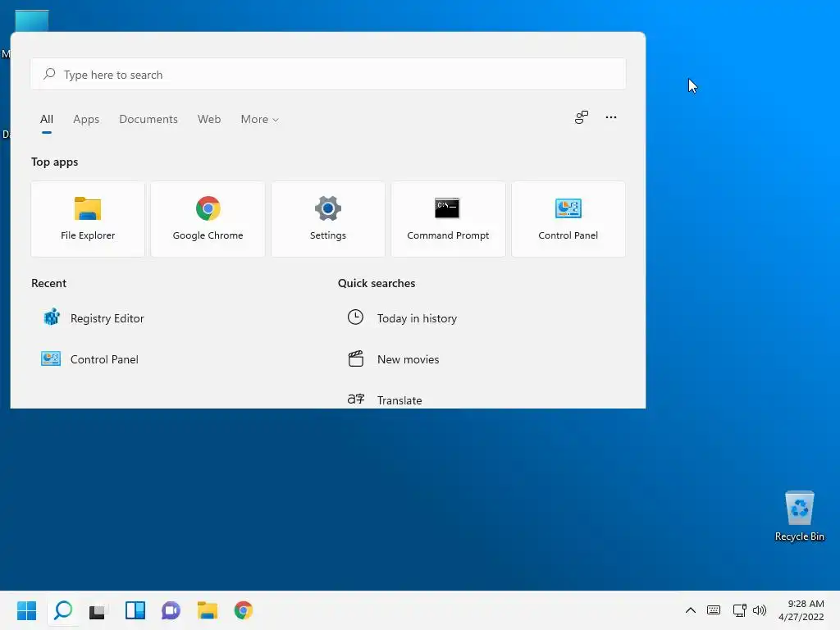Click the network tray icon
840x630 pixels.
(x=740, y=610)
